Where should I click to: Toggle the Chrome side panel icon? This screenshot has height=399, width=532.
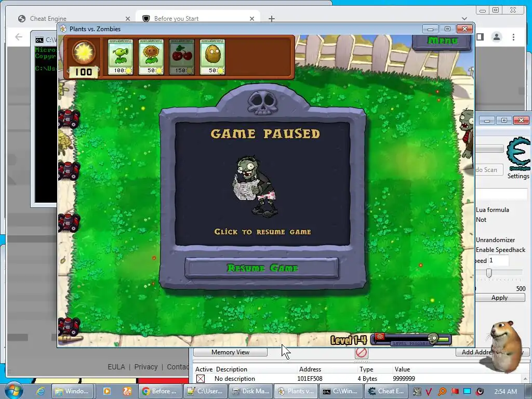[x=480, y=37]
